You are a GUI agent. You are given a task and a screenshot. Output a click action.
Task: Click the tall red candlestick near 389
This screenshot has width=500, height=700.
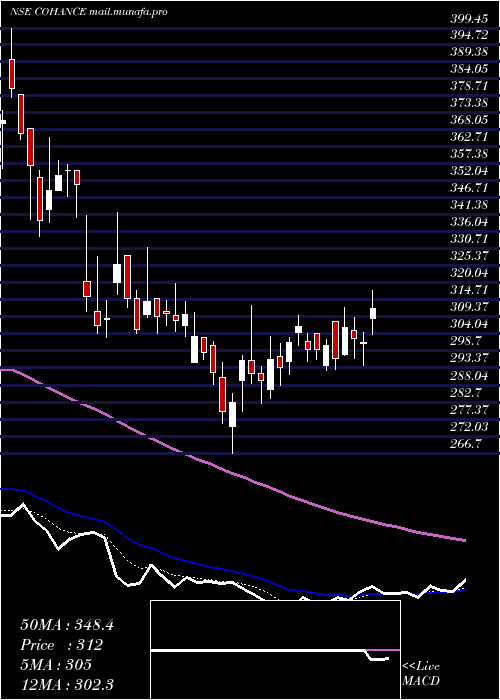pyautogui.click(x=12, y=74)
